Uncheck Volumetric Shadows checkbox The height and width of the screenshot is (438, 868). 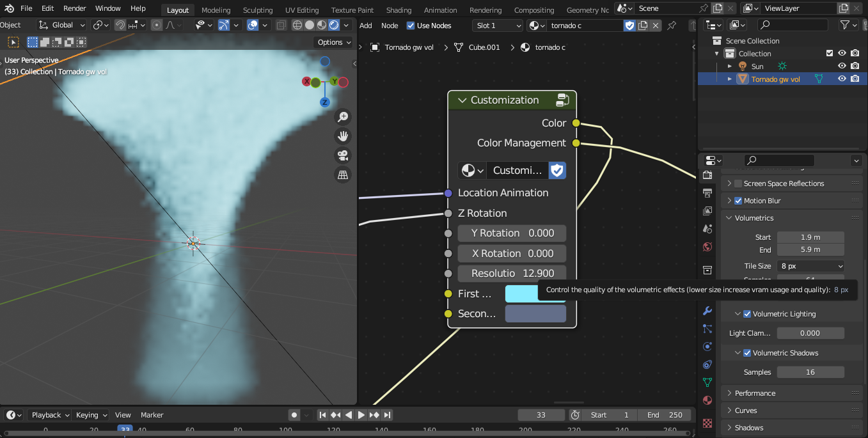tap(747, 353)
